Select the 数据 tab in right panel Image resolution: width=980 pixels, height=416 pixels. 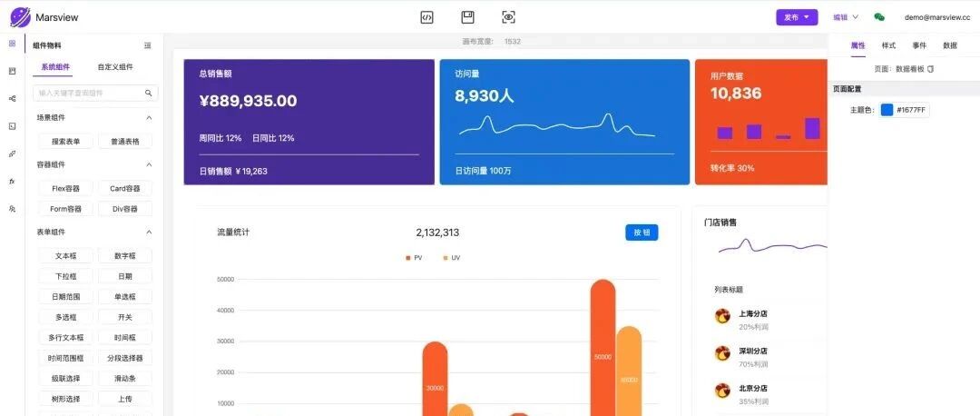(x=949, y=45)
